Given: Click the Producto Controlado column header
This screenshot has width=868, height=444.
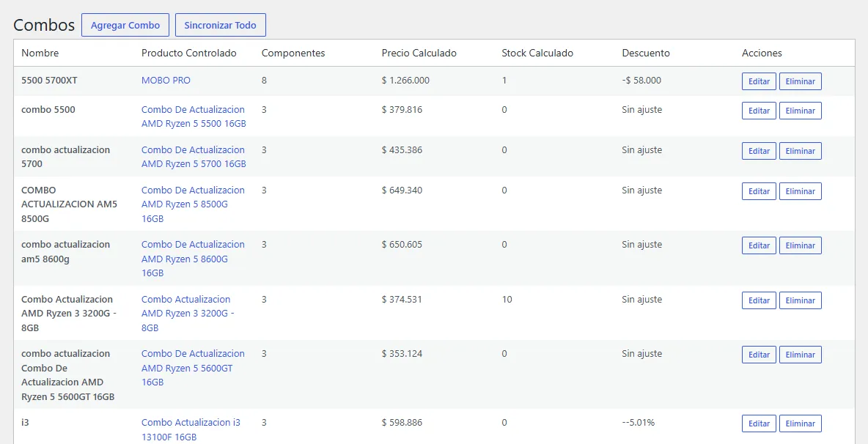Looking at the screenshot, I should [x=188, y=53].
